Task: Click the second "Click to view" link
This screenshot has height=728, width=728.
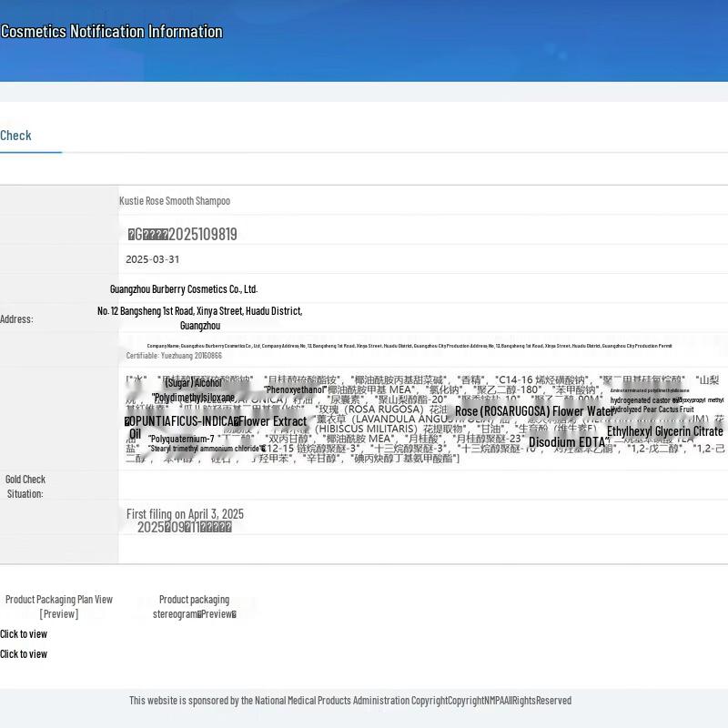Action: (24, 654)
